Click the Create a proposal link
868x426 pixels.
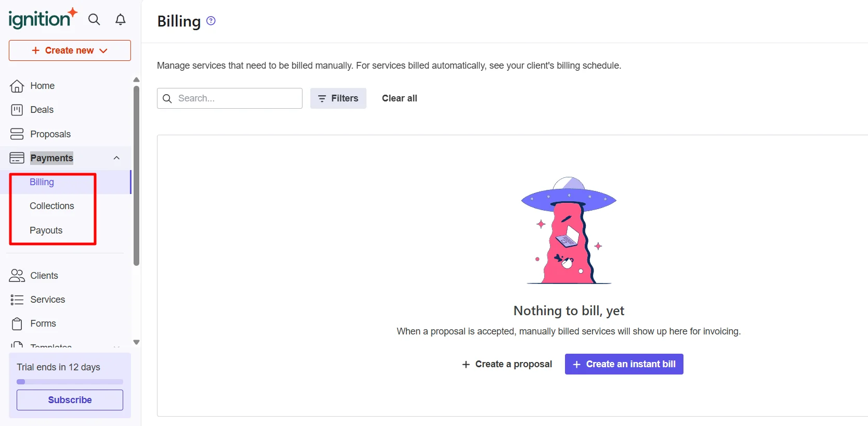pyautogui.click(x=507, y=364)
